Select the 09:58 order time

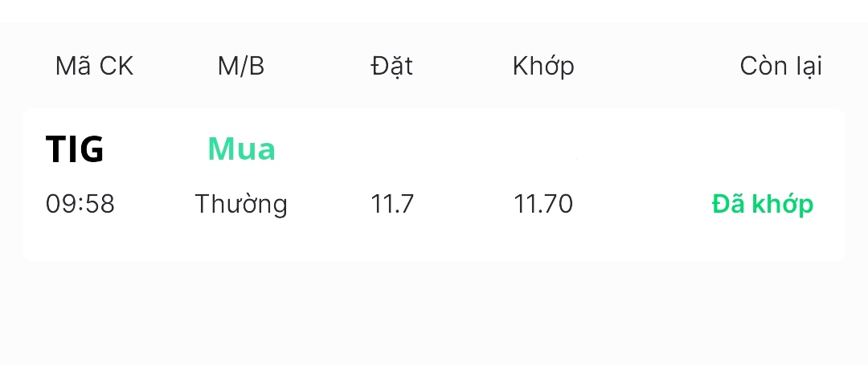coord(80,205)
